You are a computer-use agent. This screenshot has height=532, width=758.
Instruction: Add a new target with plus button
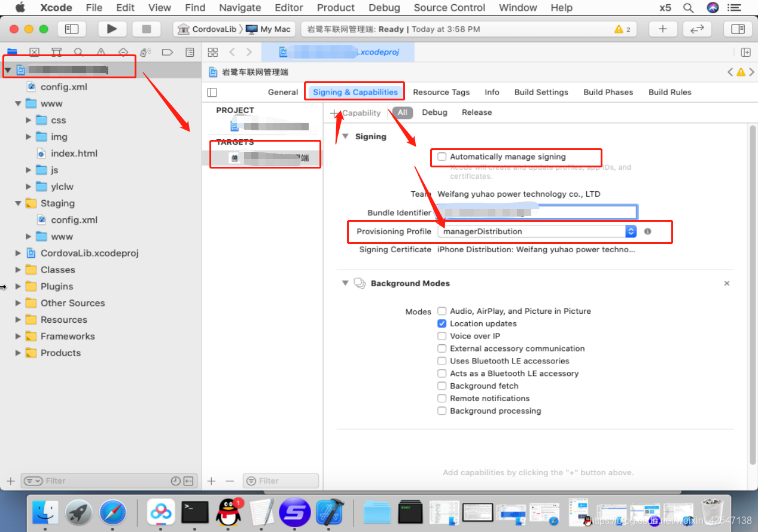211,481
